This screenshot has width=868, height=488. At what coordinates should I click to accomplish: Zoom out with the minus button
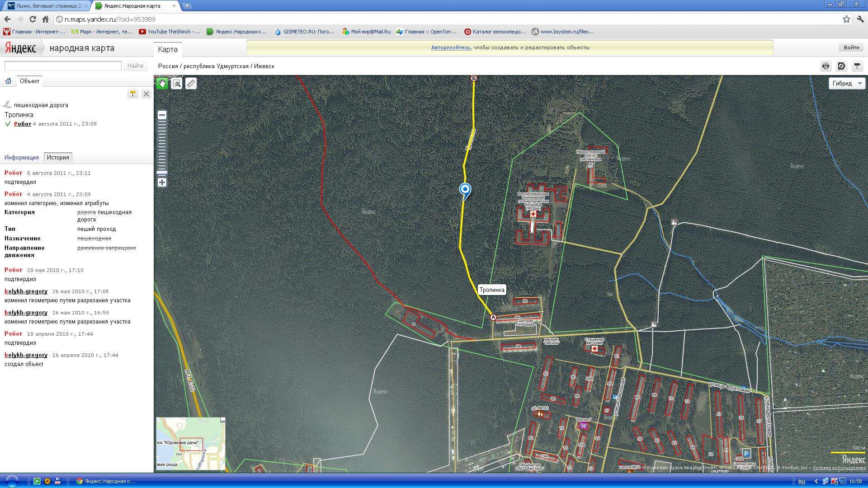click(x=162, y=115)
